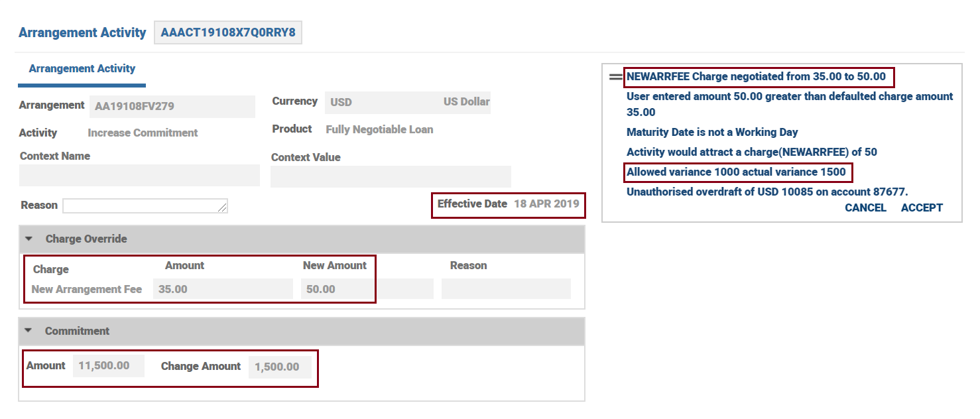Viewport: 980px width, 419px height.
Task: Click the resize grip on Reason textarea
Action: tap(223, 208)
